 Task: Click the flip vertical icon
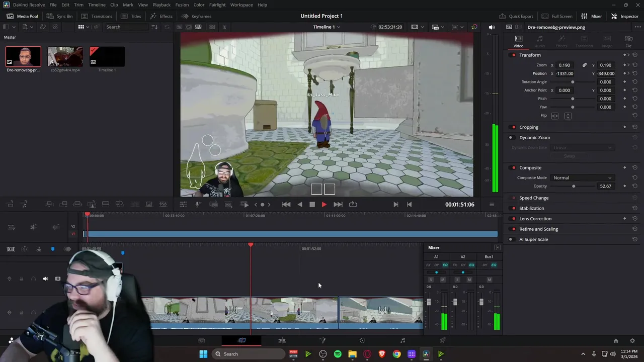tap(568, 116)
